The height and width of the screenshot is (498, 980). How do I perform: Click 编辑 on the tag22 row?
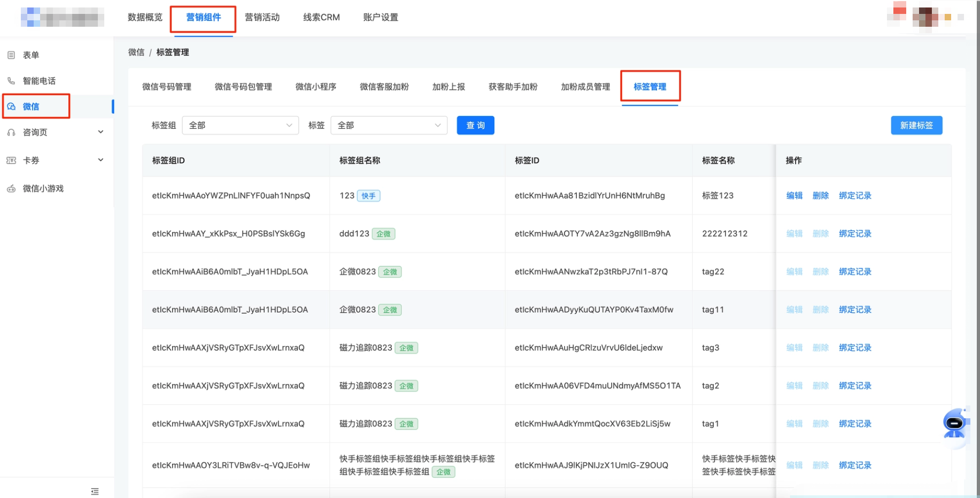(x=794, y=271)
